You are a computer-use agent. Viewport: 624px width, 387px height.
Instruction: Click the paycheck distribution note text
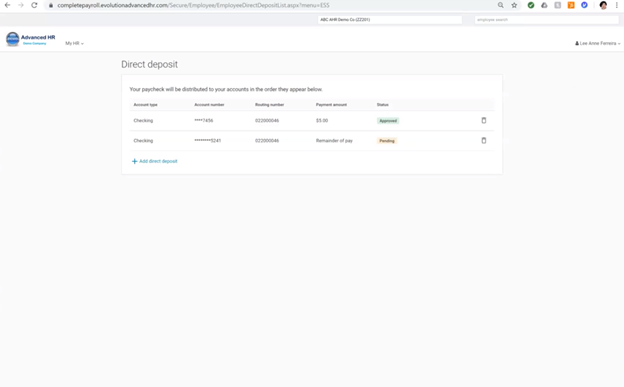[x=226, y=89]
